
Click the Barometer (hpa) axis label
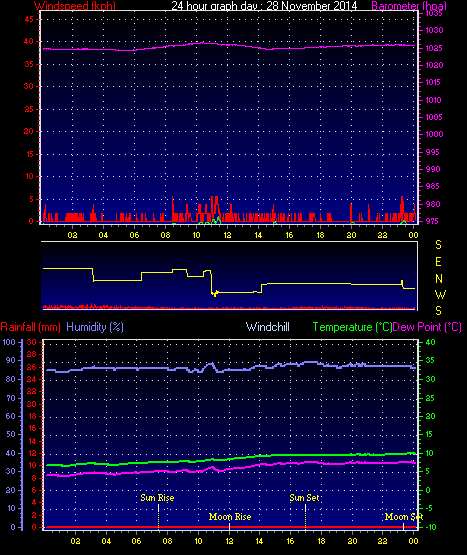pyautogui.click(x=409, y=6)
